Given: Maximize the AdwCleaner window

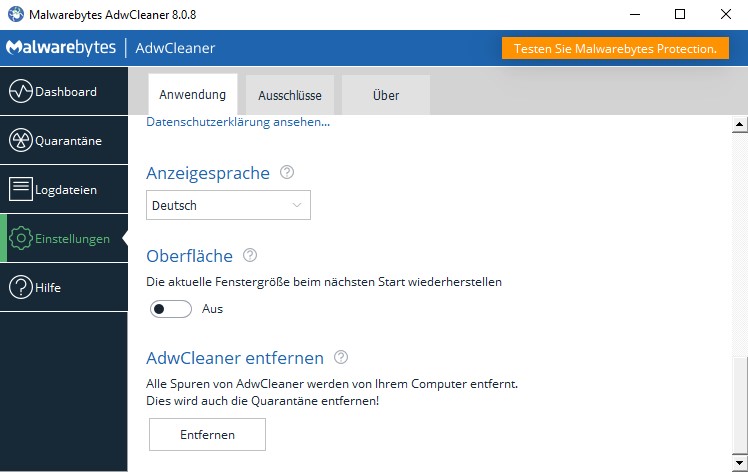Looking at the screenshot, I should click(x=680, y=14).
